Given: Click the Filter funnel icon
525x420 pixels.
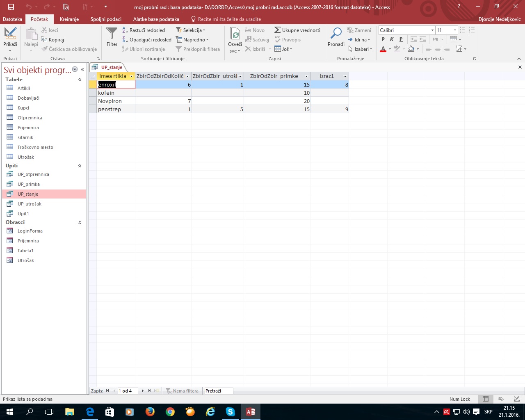Looking at the screenshot, I should point(112,34).
